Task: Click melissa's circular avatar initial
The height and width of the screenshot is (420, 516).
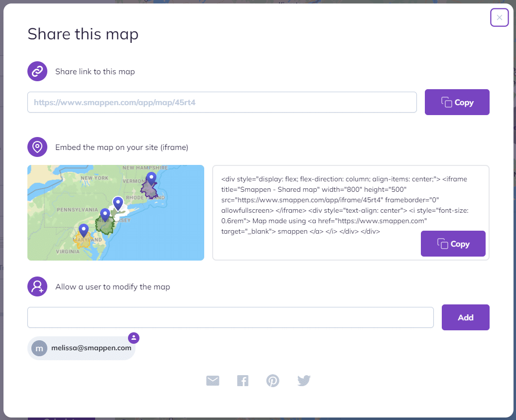Action: (39, 348)
